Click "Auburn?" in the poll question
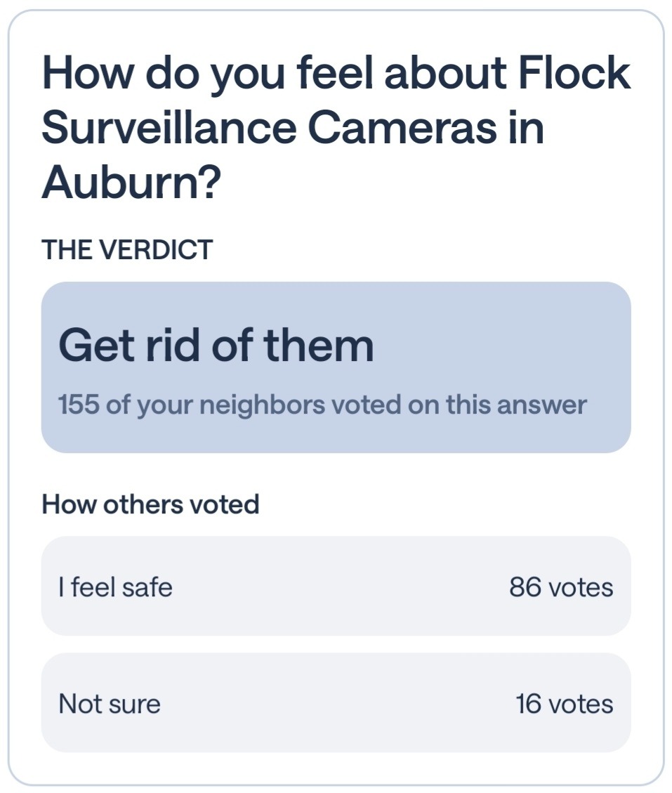The width and height of the screenshot is (672, 793). coord(131,182)
